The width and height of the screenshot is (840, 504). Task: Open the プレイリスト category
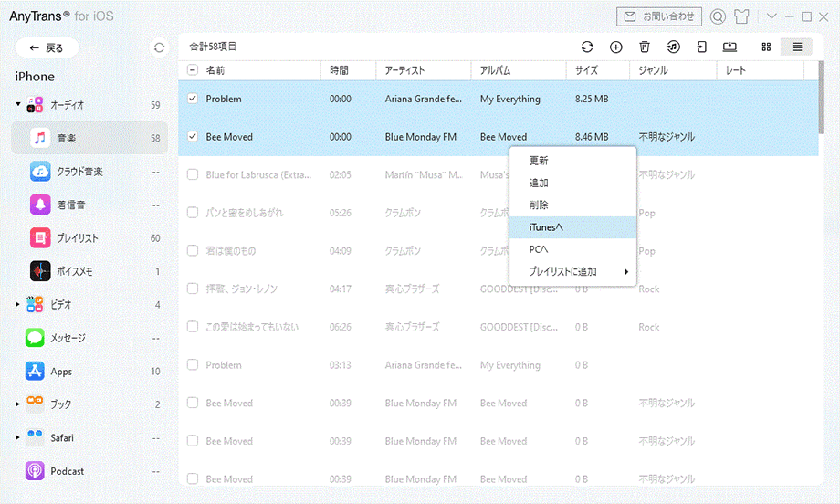pyautogui.click(x=89, y=237)
